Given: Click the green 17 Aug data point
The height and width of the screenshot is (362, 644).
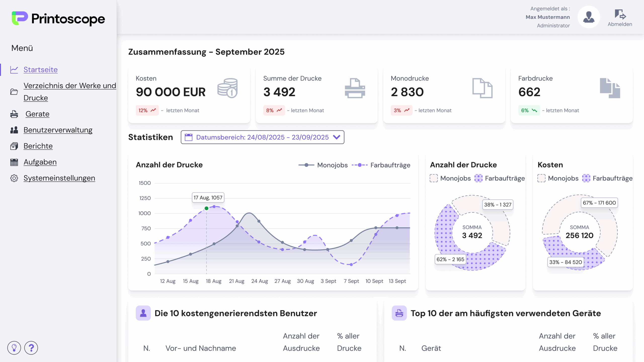Looking at the screenshot, I should click(x=207, y=209).
